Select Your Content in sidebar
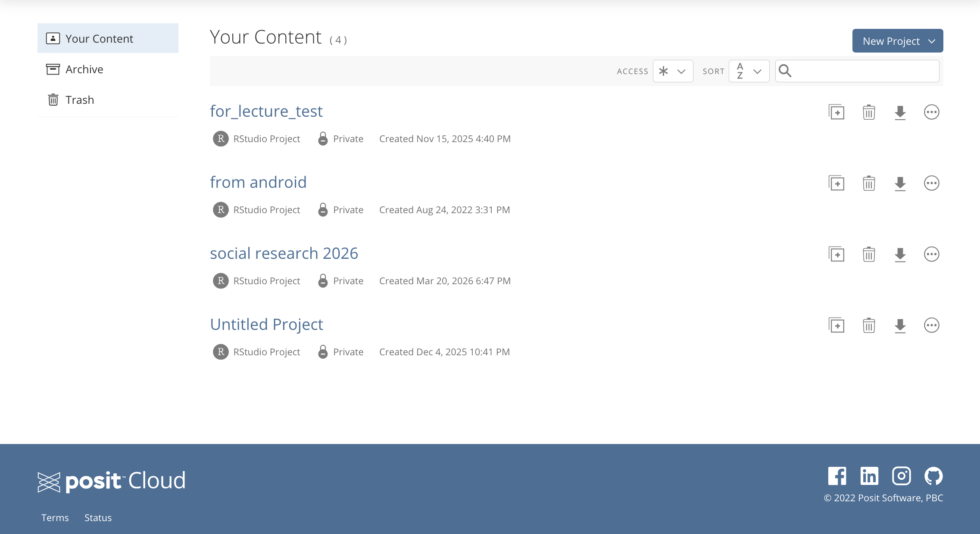980x534 pixels. tap(99, 39)
